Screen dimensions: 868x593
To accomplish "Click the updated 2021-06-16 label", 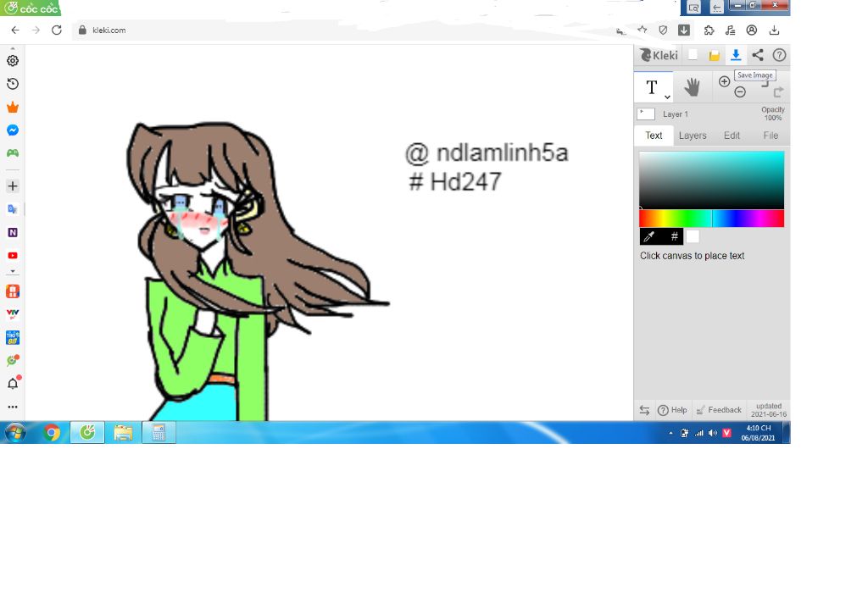I will [x=768, y=410].
